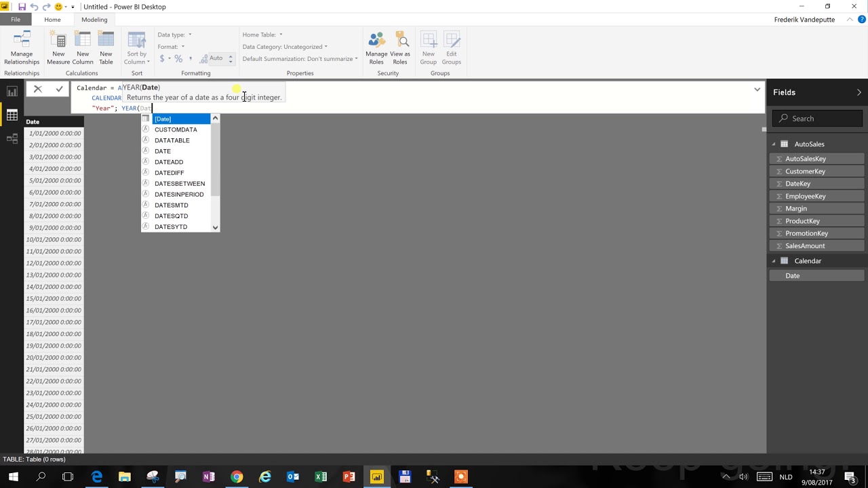The image size is (868, 488).
Task: Click the Date column header
Action: click(x=54, y=122)
